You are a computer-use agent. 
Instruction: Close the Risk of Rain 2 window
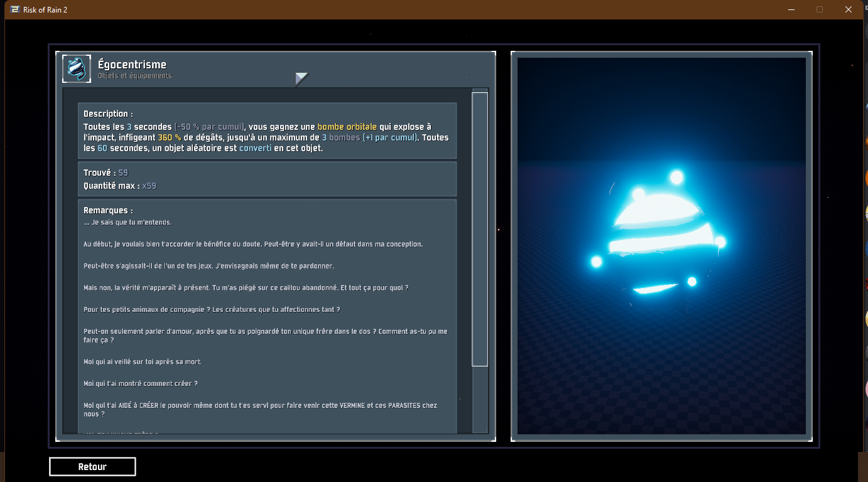[849, 9]
